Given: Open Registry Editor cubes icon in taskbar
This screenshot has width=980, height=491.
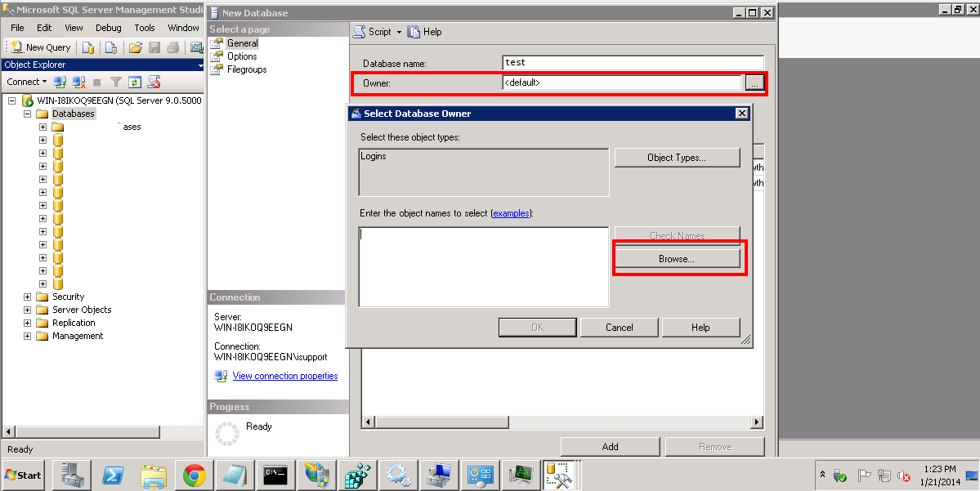Looking at the screenshot, I should click(358, 476).
